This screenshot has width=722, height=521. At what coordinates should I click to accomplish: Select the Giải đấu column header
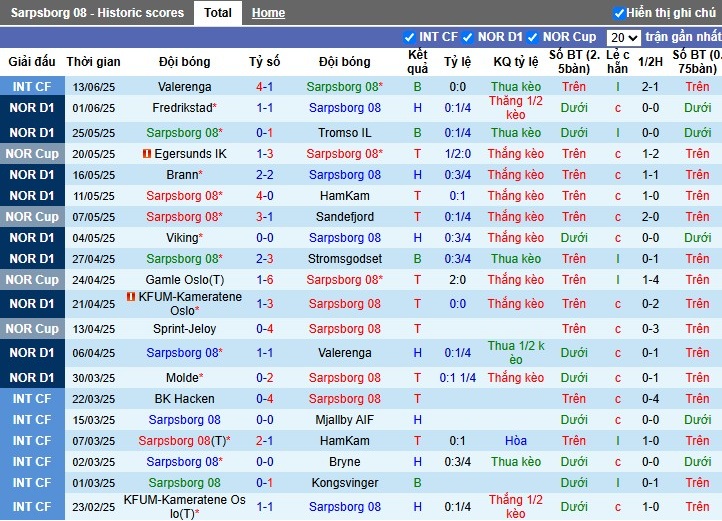[32, 62]
